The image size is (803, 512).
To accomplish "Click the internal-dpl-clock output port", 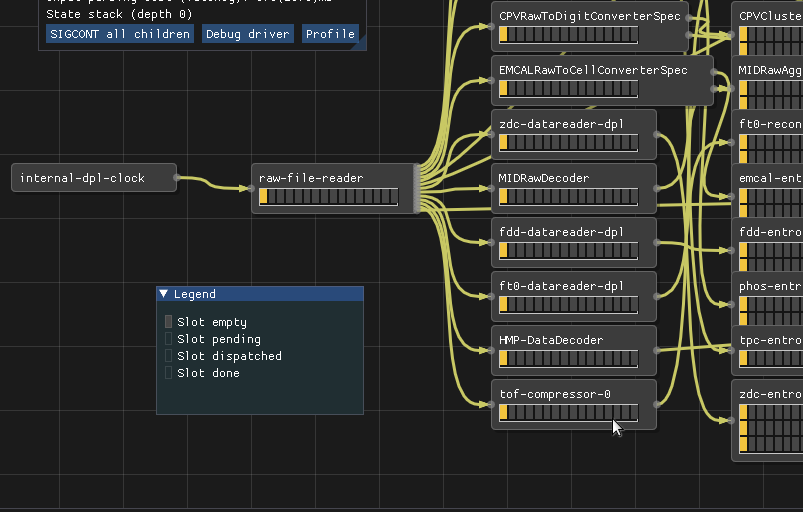I will [x=177, y=178].
